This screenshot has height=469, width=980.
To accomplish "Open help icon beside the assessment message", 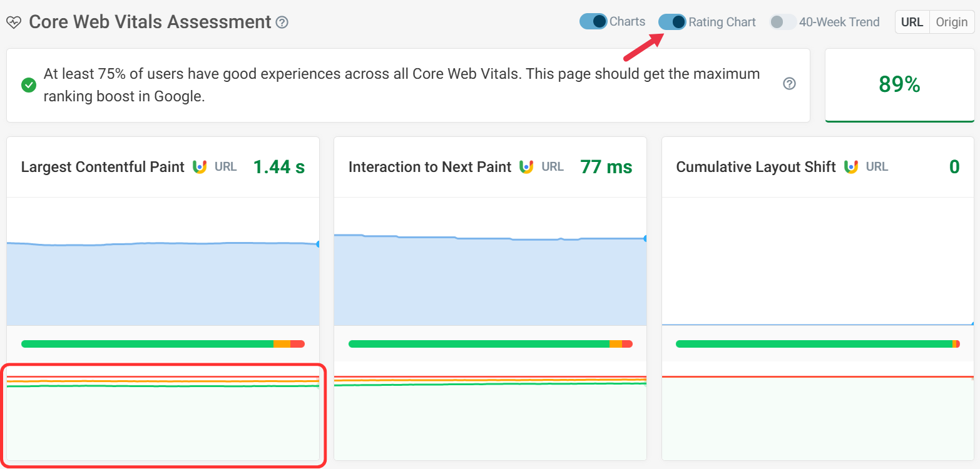I will (789, 84).
